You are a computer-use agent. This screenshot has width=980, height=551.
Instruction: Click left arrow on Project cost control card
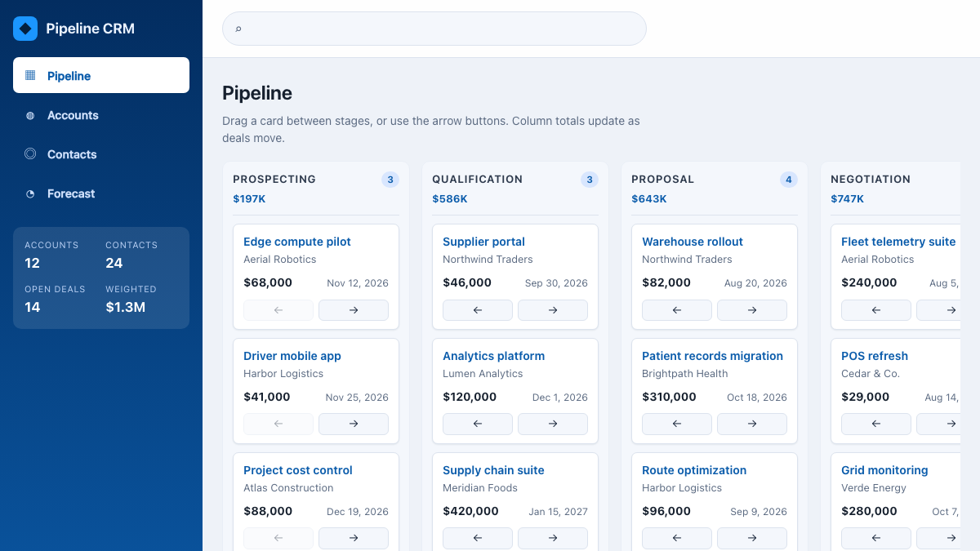pyautogui.click(x=278, y=539)
